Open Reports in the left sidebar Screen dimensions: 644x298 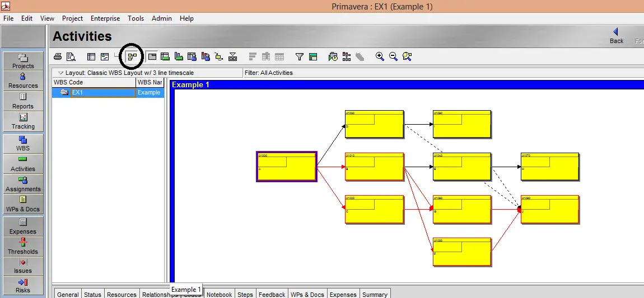[x=23, y=101]
